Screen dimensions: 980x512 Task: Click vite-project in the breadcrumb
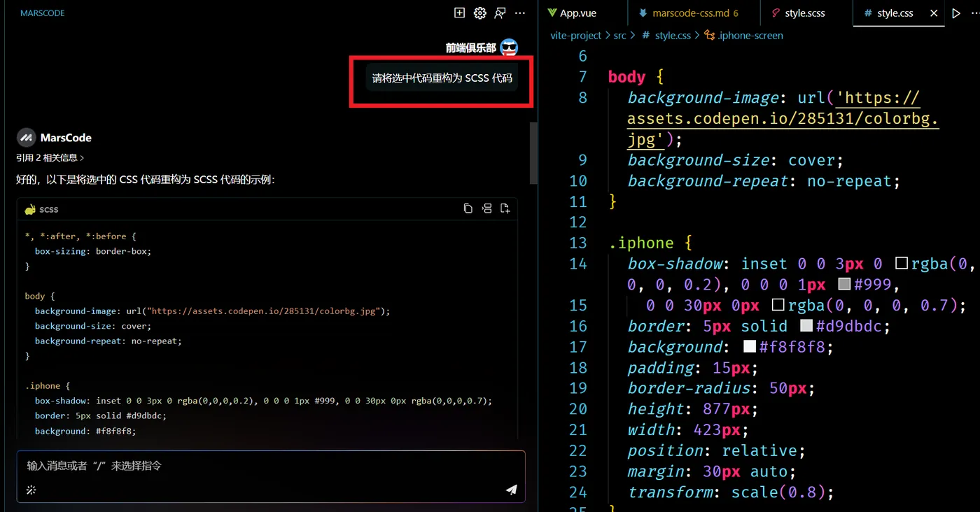[576, 35]
